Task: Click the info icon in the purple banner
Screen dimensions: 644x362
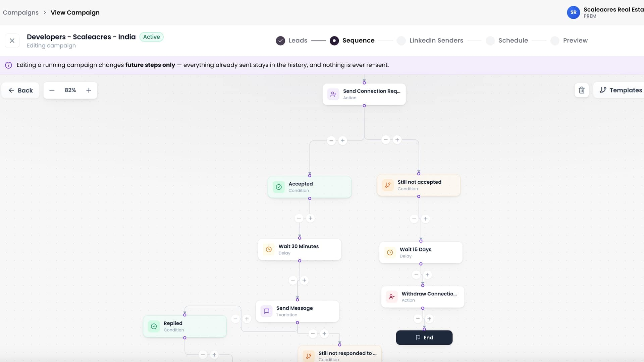Action: coord(9,65)
